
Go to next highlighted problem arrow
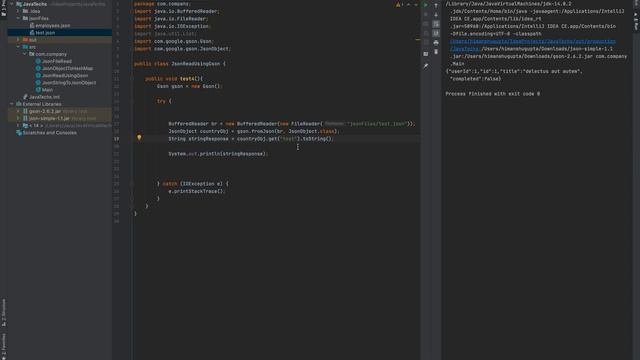[x=416, y=4]
